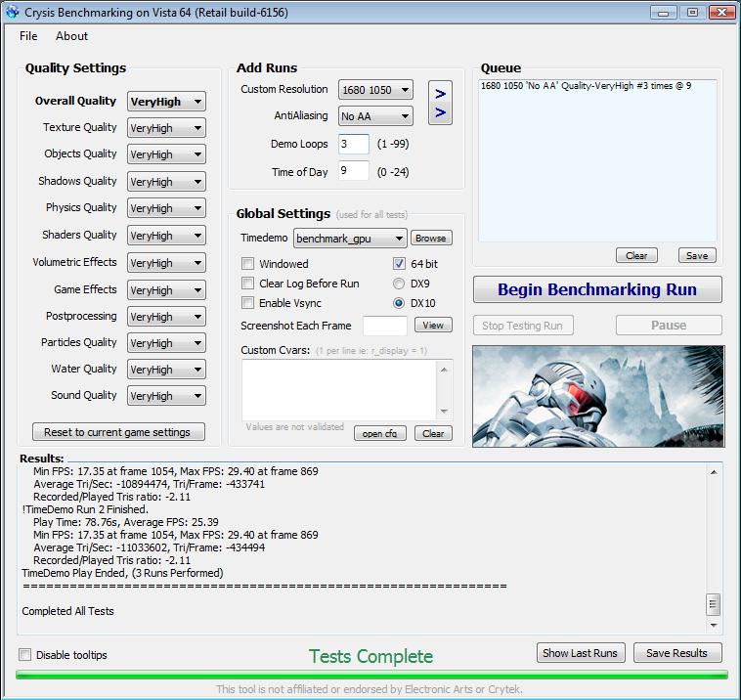The image size is (741, 700).
Task: Click the 'Tests Complete' status text
Action: tap(370, 656)
